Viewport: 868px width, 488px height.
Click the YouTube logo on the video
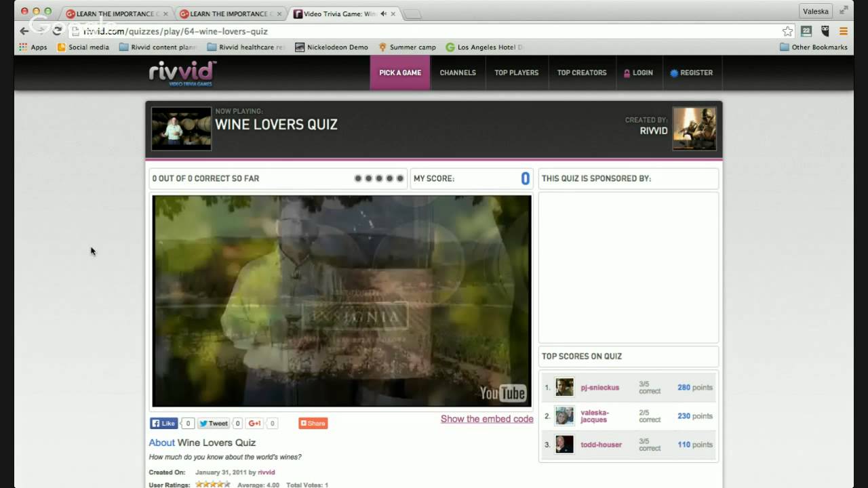(502, 392)
